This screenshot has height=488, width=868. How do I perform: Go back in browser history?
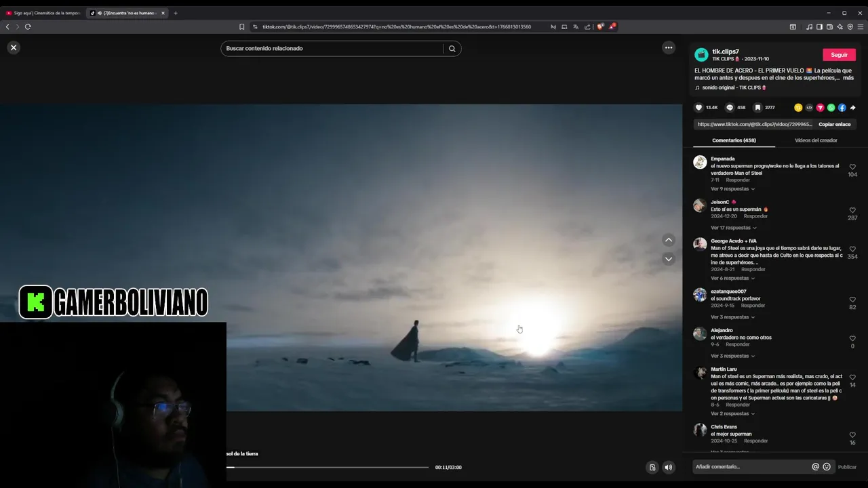pos(7,26)
